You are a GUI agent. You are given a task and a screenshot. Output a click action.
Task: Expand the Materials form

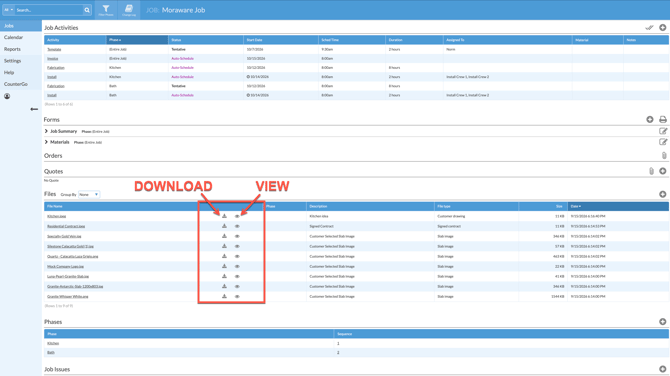point(46,142)
